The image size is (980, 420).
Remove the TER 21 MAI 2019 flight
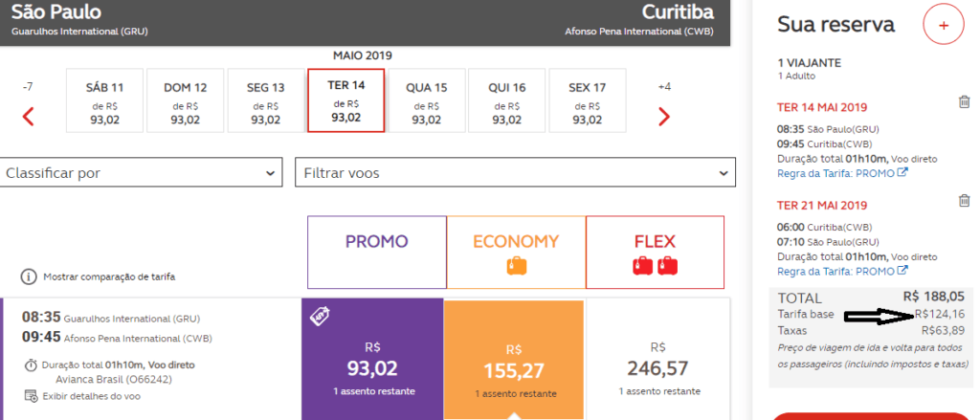(x=965, y=201)
